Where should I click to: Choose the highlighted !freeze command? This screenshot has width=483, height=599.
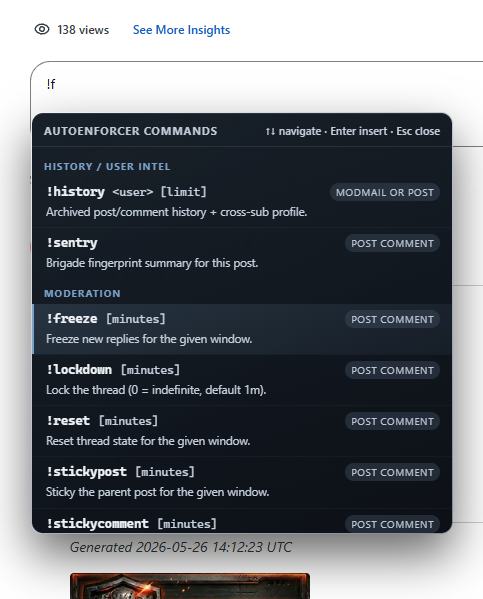click(242, 329)
